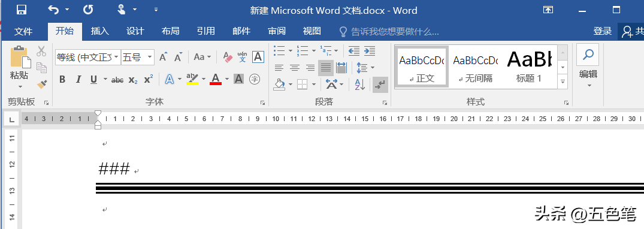Expand the 粘贴 options dropdown arrow
The image size is (644, 229).
20,87
